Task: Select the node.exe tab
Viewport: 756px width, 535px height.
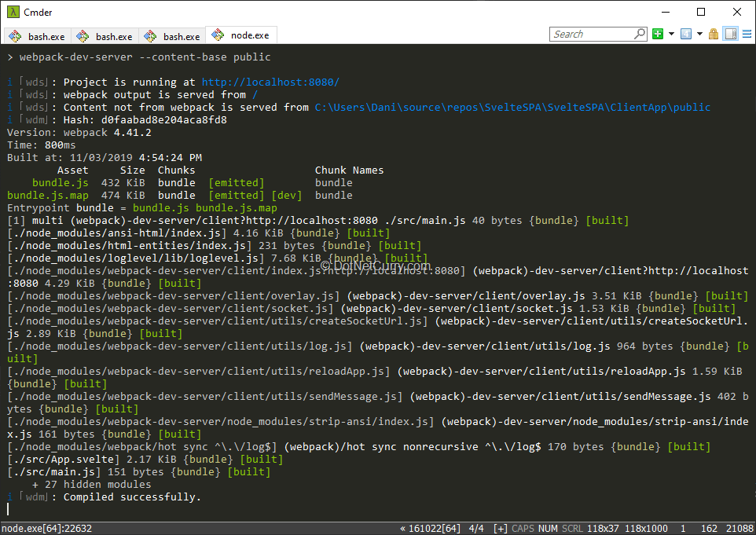Action: [x=241, y=35]
